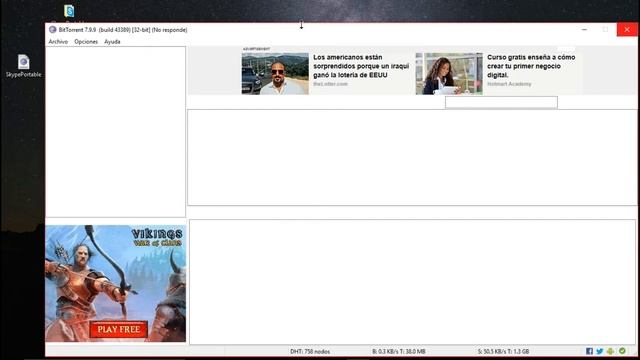Click the search input field below the ads
The image size is (640, 360).
click(501, 102)
